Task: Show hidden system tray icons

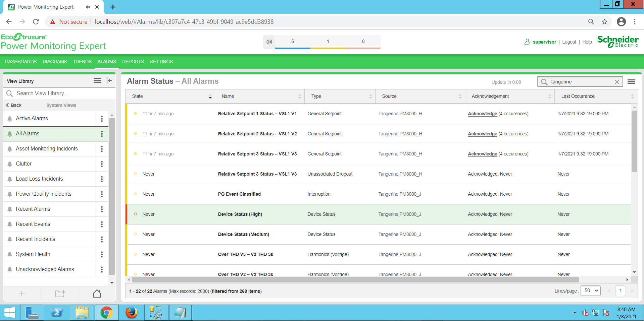Action: pos(575,313)
